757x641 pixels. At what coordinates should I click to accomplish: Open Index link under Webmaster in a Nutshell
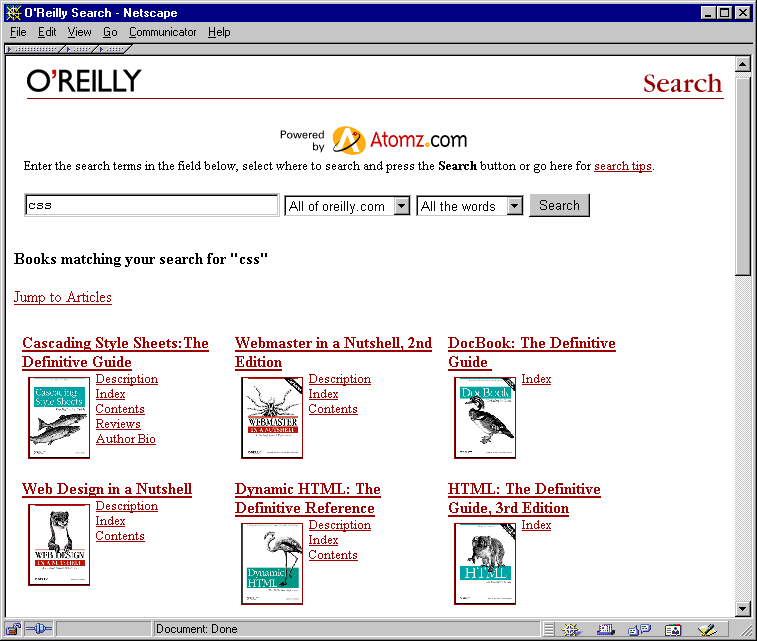click(323, 394)
